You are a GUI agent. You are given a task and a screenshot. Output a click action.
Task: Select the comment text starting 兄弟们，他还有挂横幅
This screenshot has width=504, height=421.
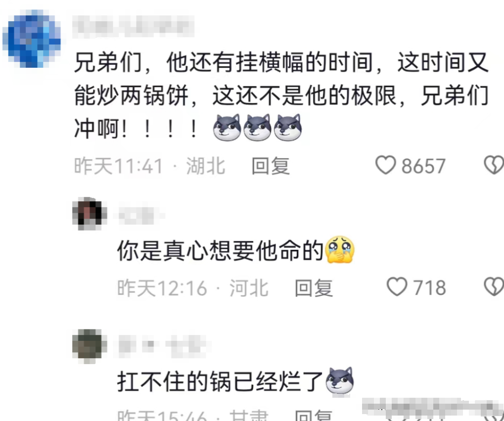tap(281, 95)
